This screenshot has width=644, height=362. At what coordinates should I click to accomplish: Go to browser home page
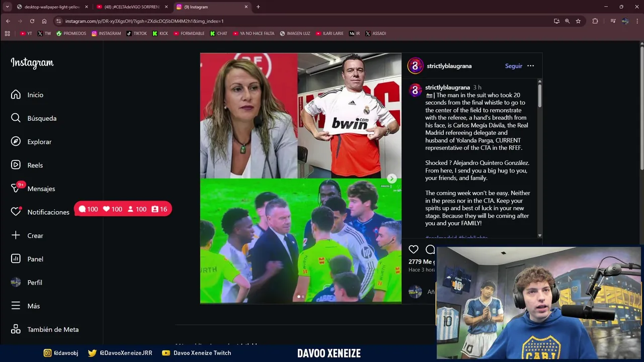click(x=44, y=21)
